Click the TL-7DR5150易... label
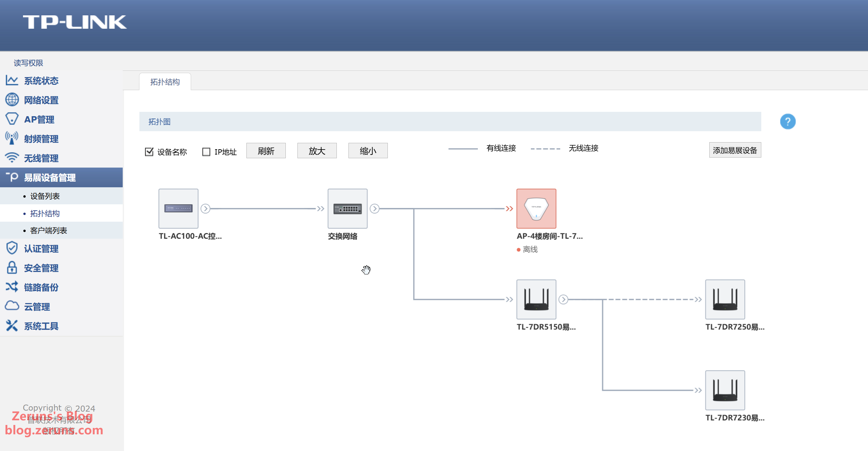This screenshot has width=868, height=451. [x=546, y=327]
